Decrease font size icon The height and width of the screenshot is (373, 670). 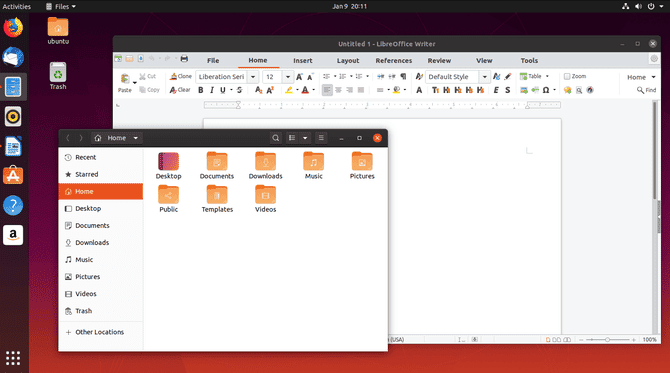point(311,77)
